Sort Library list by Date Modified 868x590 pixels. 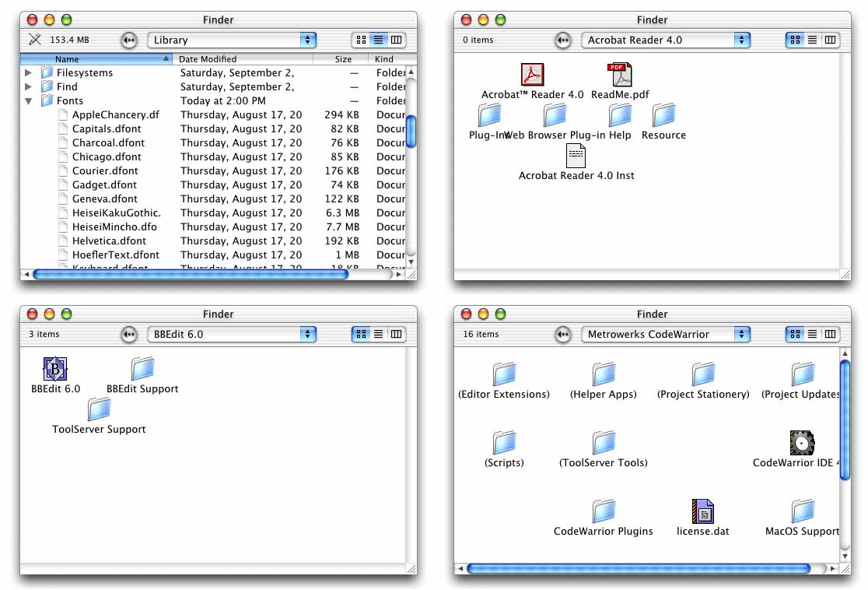tap(243, 58)
